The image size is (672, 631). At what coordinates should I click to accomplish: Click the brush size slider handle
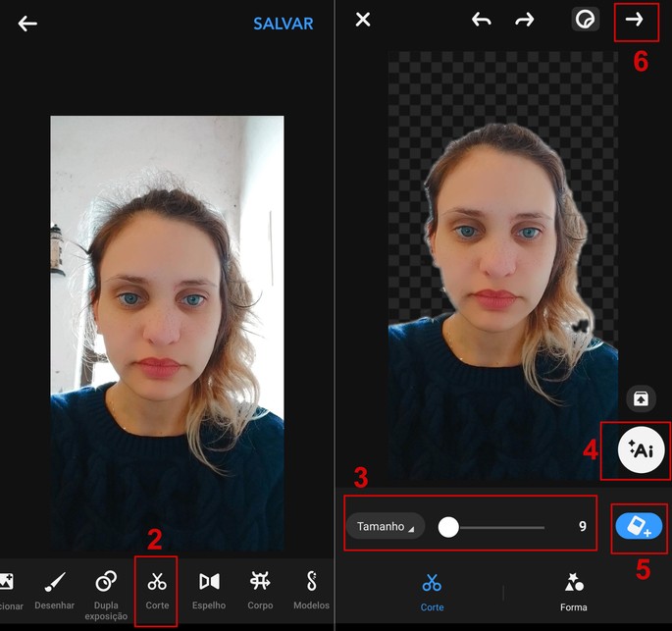[x=448, y=527]
